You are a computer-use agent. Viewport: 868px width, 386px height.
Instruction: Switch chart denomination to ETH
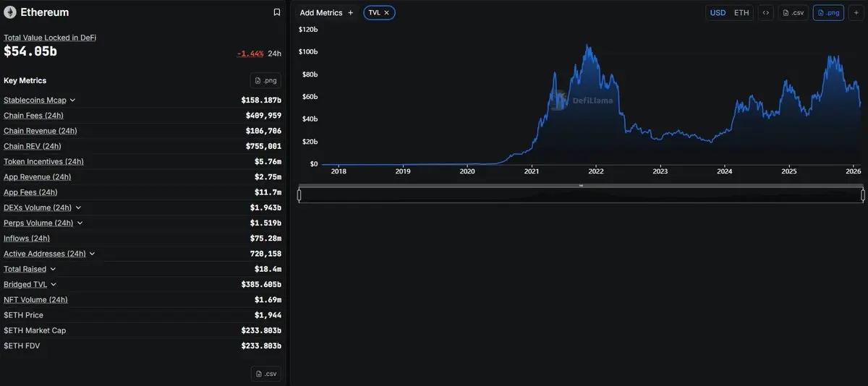pos(741,13)
